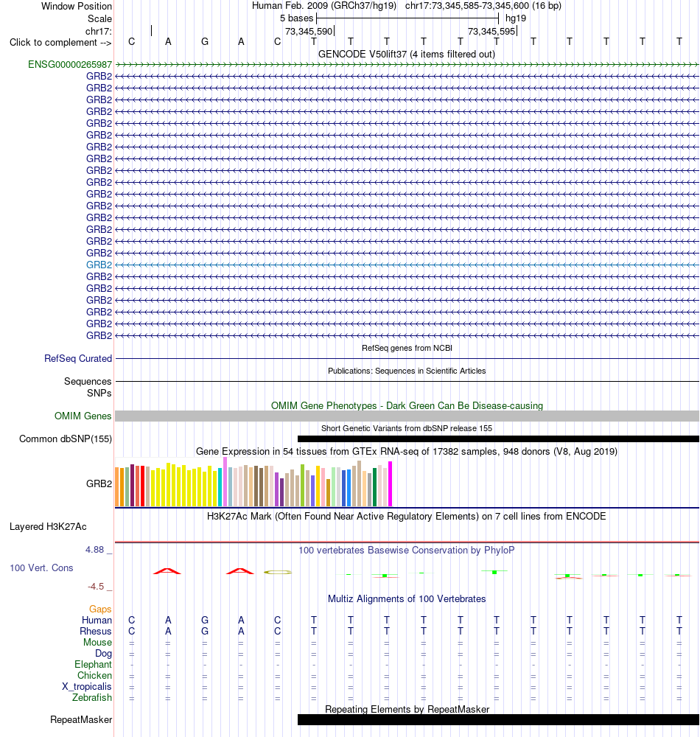Click the Common dbSNP(155) label
700x737 pixels.
pyautogui.click(x=66, y=439)
